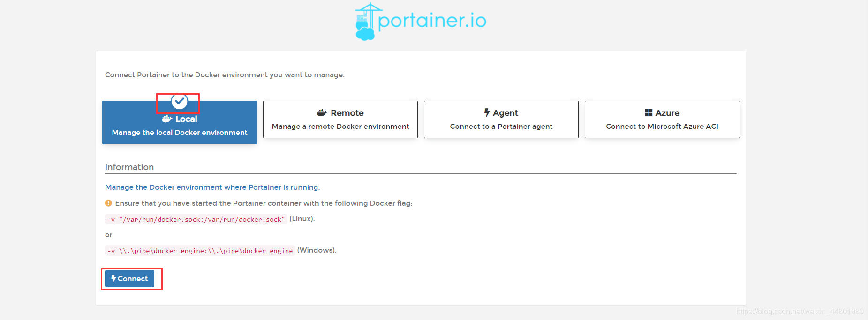Click text 'Manage the Docker environment where Portainer is running.'
The width and height of the screenshot is (868, 320).
[212, 187]
